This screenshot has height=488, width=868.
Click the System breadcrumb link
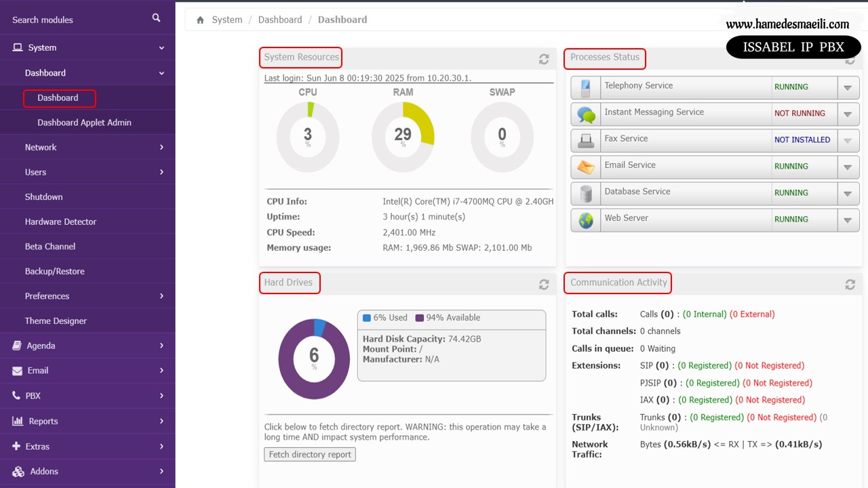point(226,20)
